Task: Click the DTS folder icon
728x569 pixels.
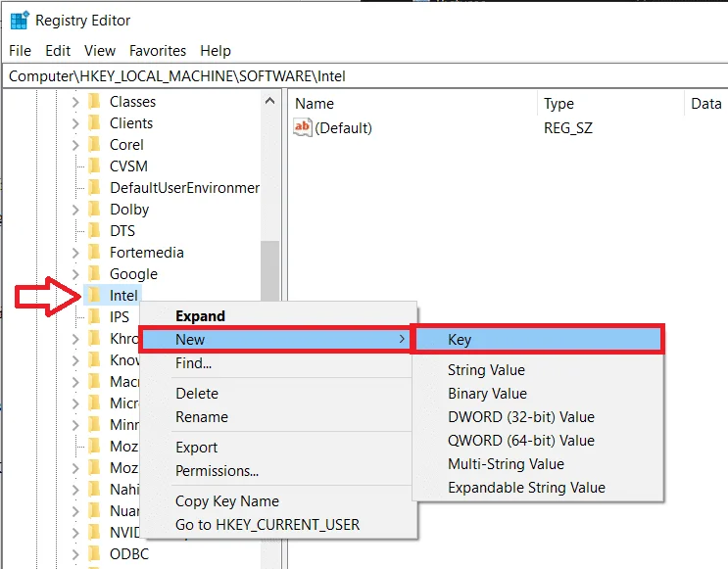Action: pos(94,230)
